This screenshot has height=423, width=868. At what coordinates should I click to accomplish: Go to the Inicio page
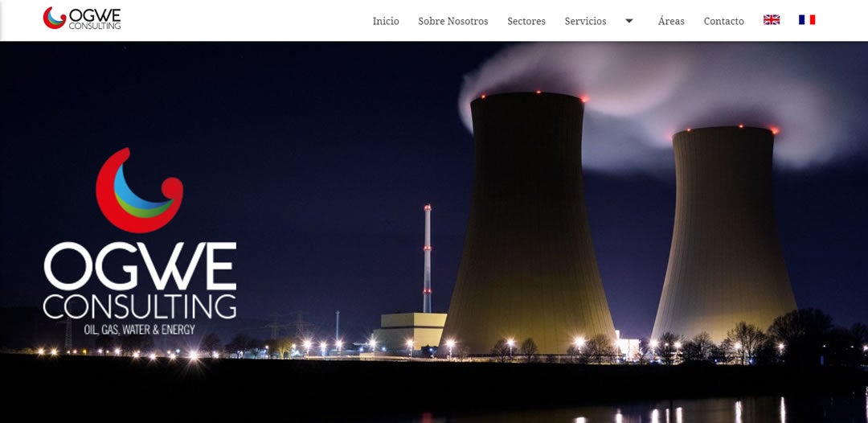(385, 21)
